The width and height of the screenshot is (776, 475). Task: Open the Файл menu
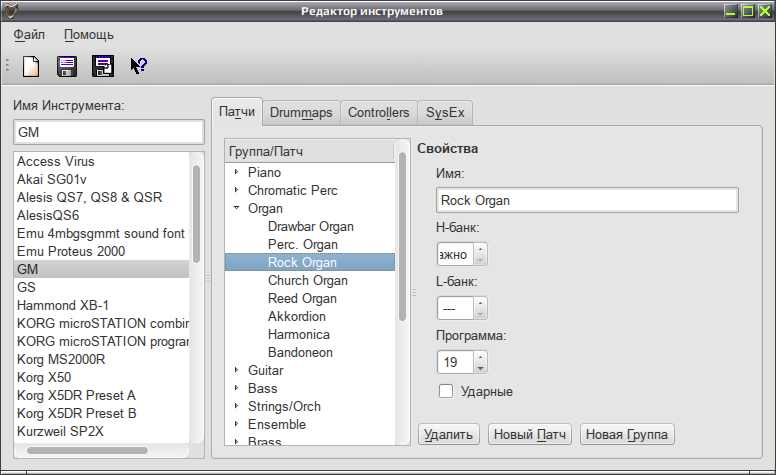(x=29, y=35)
